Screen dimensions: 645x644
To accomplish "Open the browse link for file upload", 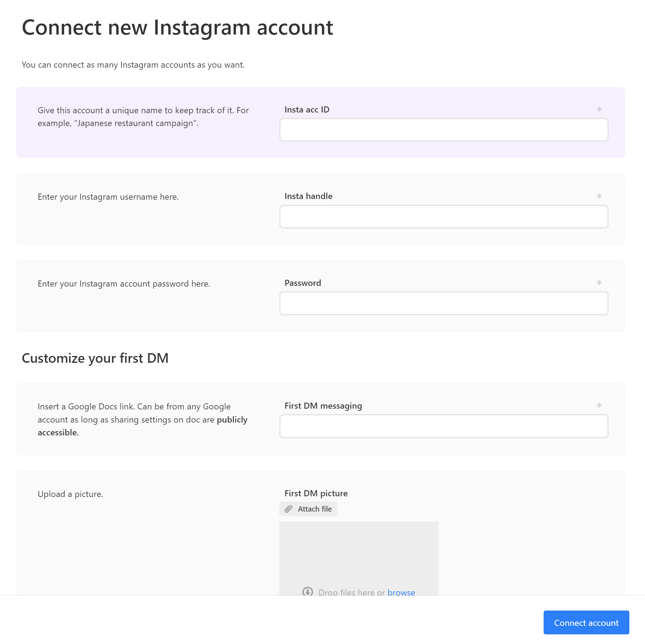I will tap(401, 592).
